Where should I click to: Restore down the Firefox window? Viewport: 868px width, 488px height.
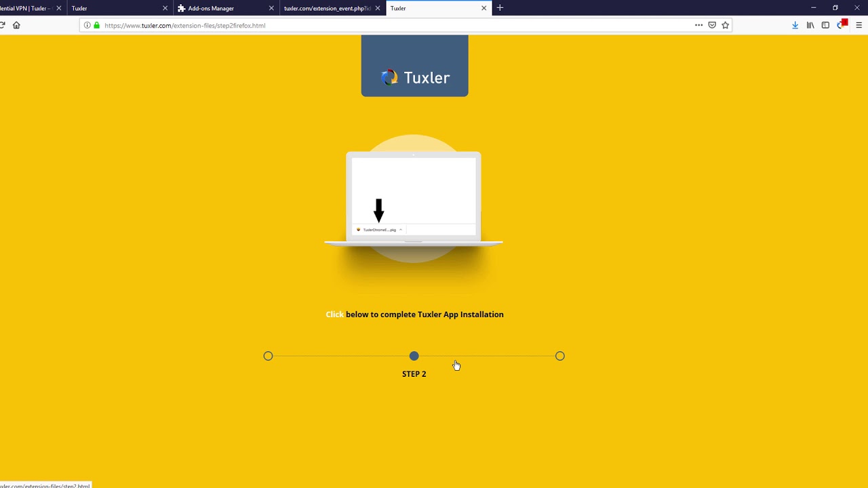835,8
